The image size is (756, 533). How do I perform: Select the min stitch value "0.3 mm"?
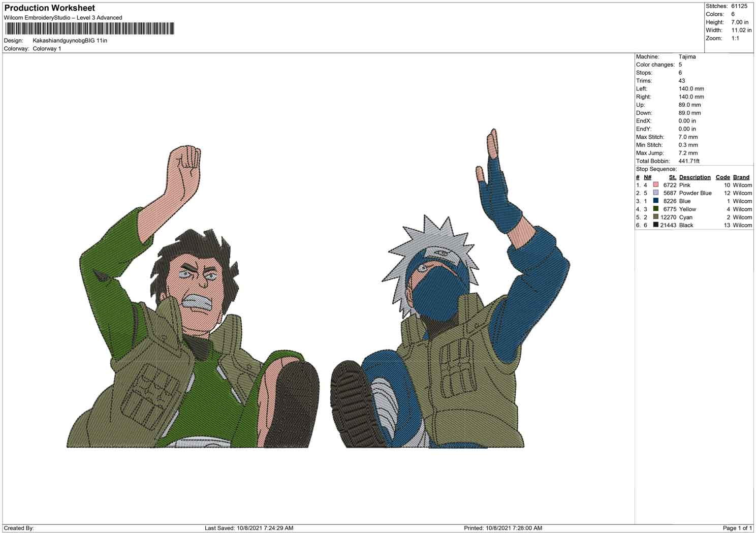click(688, 145)
